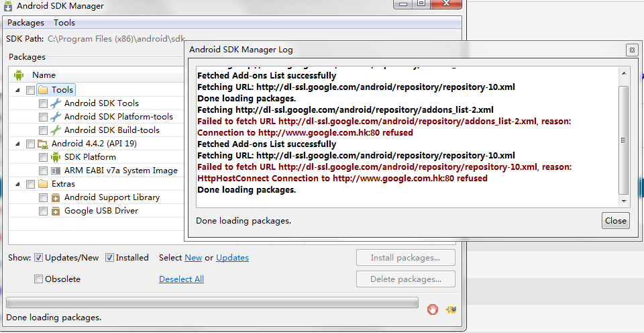
Task: Click the Android SDK Platform-tools row label
Action: [x=119, y=117]
